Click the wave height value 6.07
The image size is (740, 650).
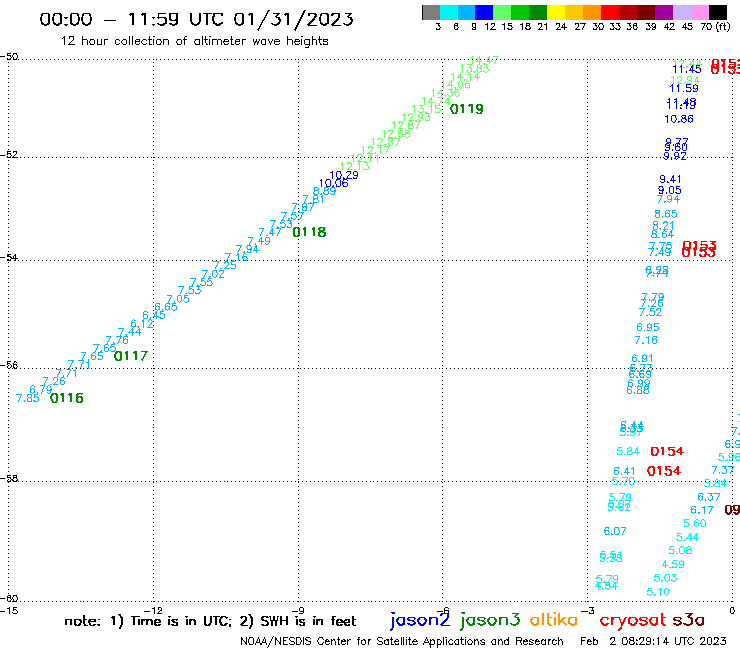[615, 532]
